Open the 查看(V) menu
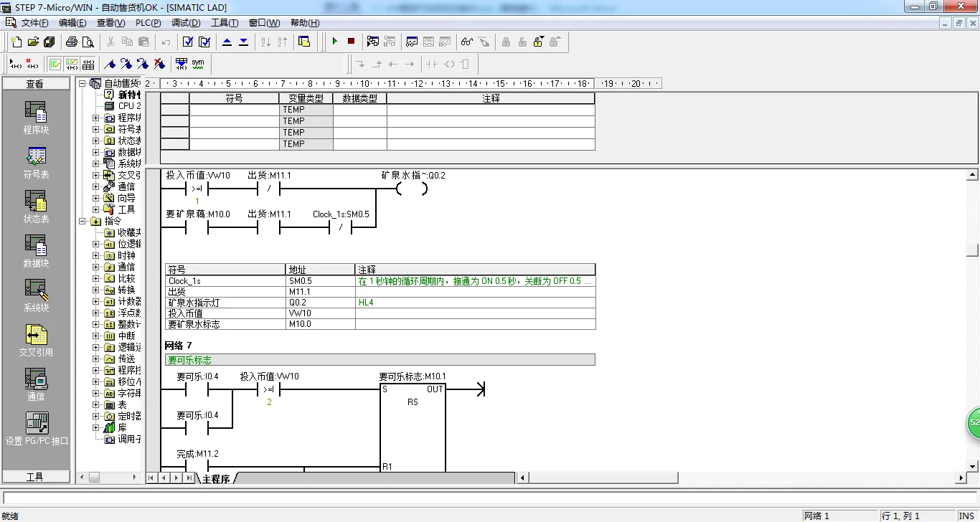Image resolution: width=980 pixels, height=522 pixels. click(x=110, y=23)
